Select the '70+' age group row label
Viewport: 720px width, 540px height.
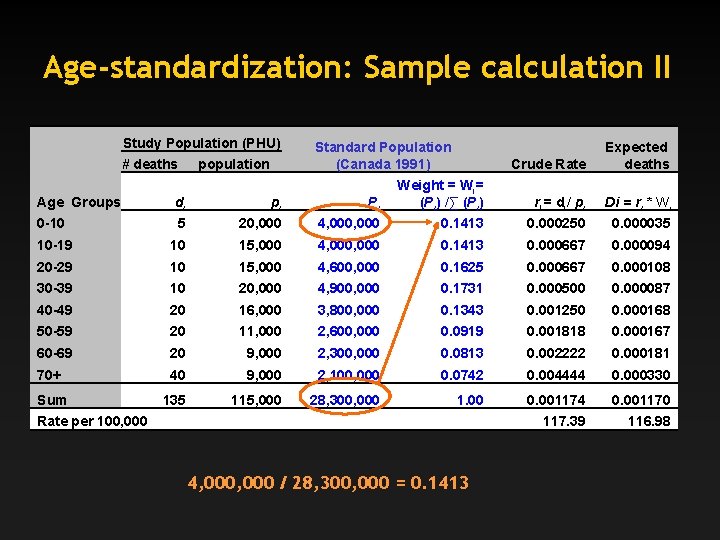[49, 375]
